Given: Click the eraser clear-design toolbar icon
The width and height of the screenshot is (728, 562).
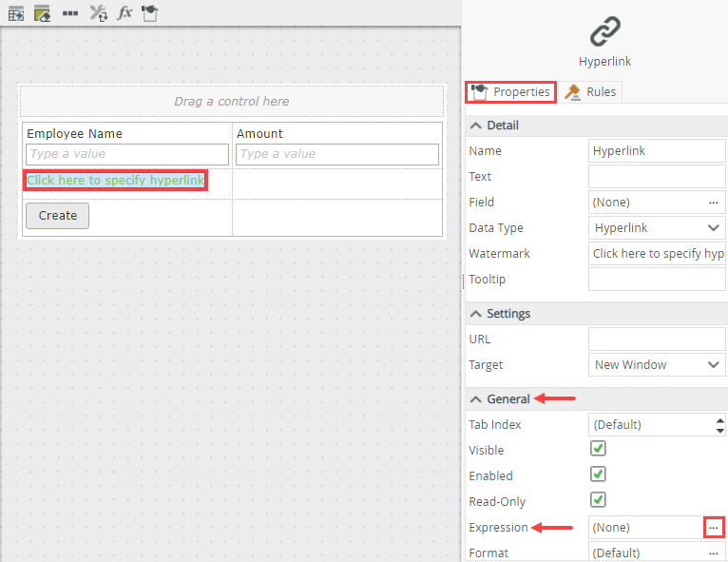Looking at the screenshot, I should (x=42, y=13).
